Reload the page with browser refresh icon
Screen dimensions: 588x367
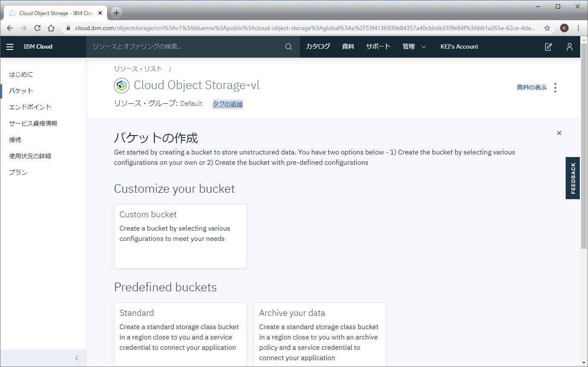pos(37,28)
